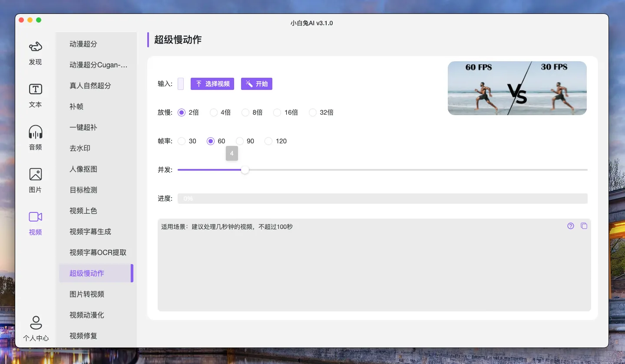
Task: Open 视频字幕OCR提取 menu entry
Action: [x=96, y=252]
